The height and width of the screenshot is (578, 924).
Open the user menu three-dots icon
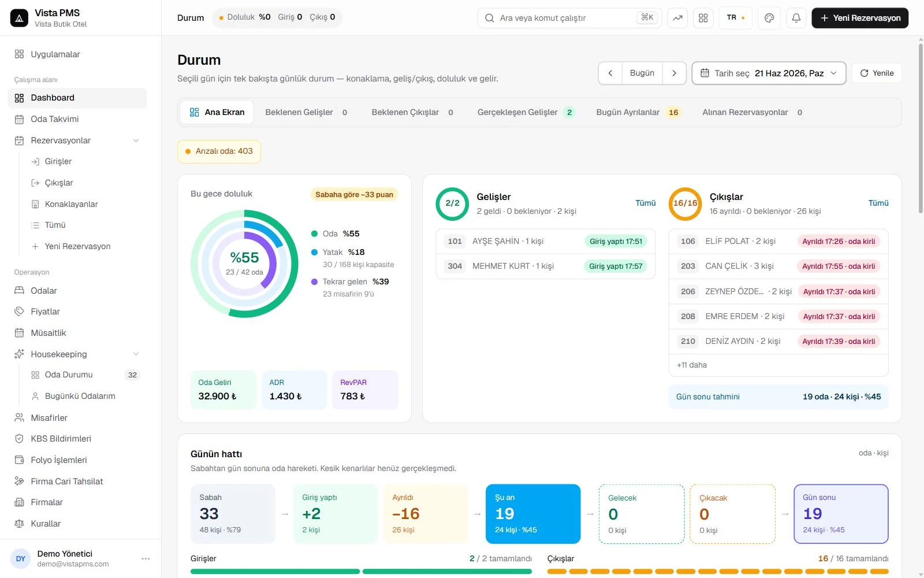(146, 558)
